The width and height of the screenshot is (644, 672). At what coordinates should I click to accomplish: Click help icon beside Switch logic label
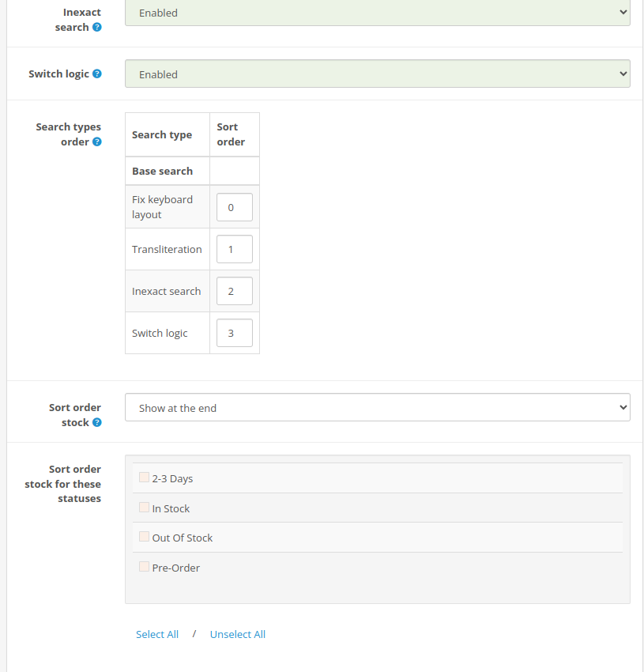(x=97, y=74)
